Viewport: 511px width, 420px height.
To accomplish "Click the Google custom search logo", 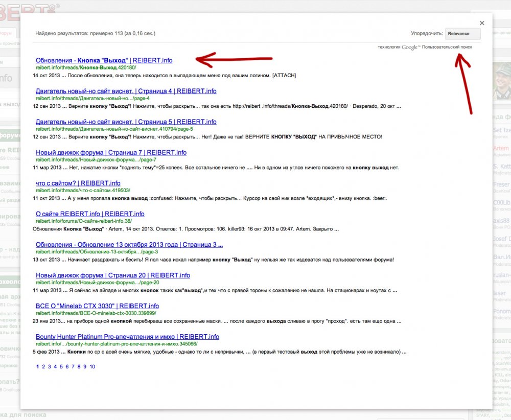I will (x=410, y=47).
